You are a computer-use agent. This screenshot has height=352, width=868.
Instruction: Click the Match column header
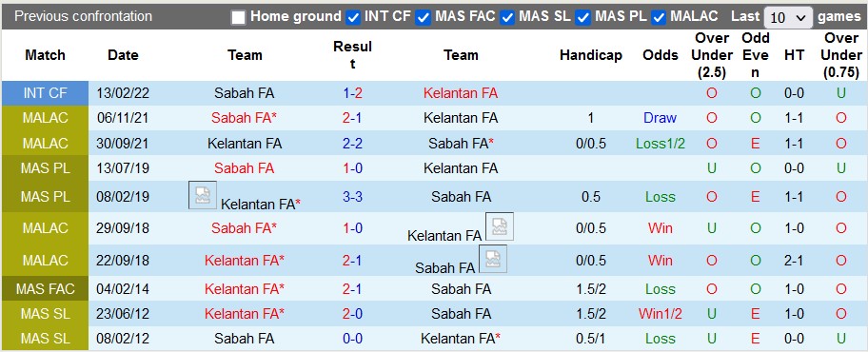pos(45,55)
